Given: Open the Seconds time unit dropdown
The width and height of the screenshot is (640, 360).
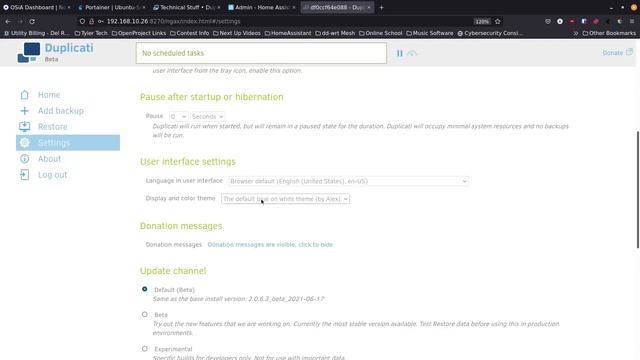Looking at the screenshot, I should (x=207, y=117).
